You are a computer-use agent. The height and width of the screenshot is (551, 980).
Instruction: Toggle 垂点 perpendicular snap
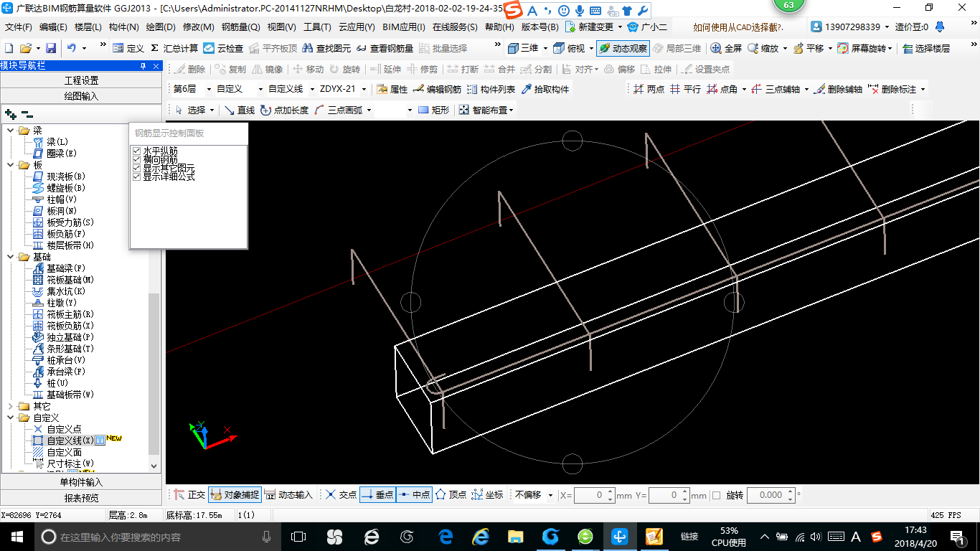pyautogui.click(x=377, y=495)
